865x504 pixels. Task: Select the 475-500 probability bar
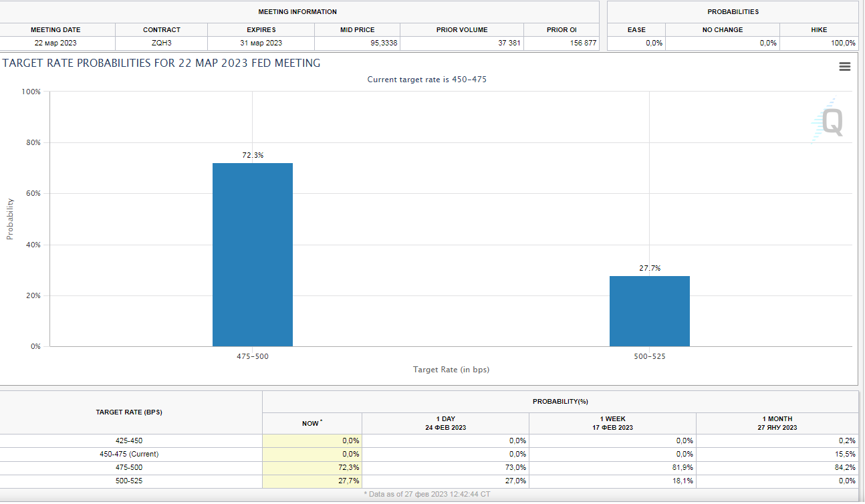pos(252,254)
